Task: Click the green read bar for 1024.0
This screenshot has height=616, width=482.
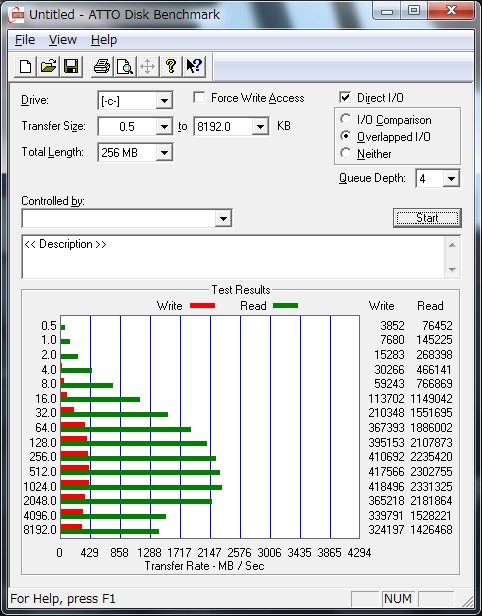Action: (x=141, y=487)
